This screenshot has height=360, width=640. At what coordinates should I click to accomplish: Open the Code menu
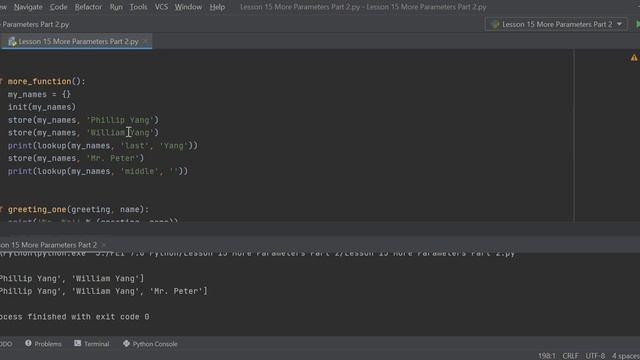tap(58, 7)
